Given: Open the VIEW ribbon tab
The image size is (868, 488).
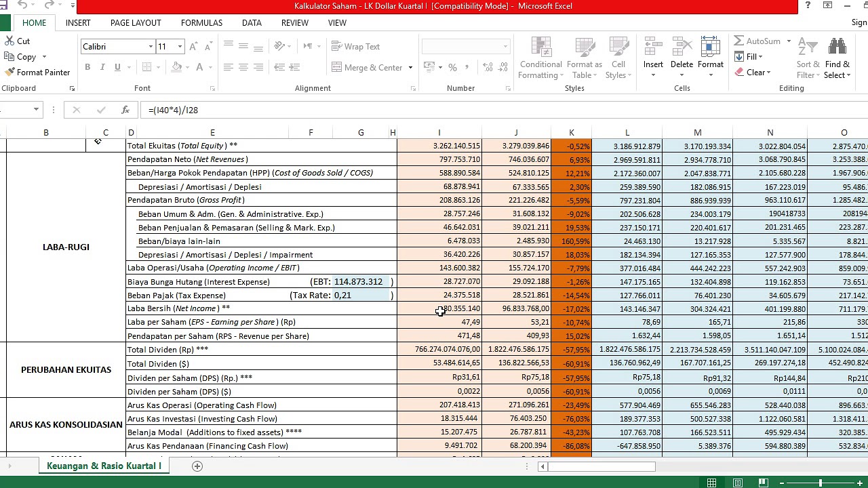Looking at the screenshot, I should tap(337, 22).
